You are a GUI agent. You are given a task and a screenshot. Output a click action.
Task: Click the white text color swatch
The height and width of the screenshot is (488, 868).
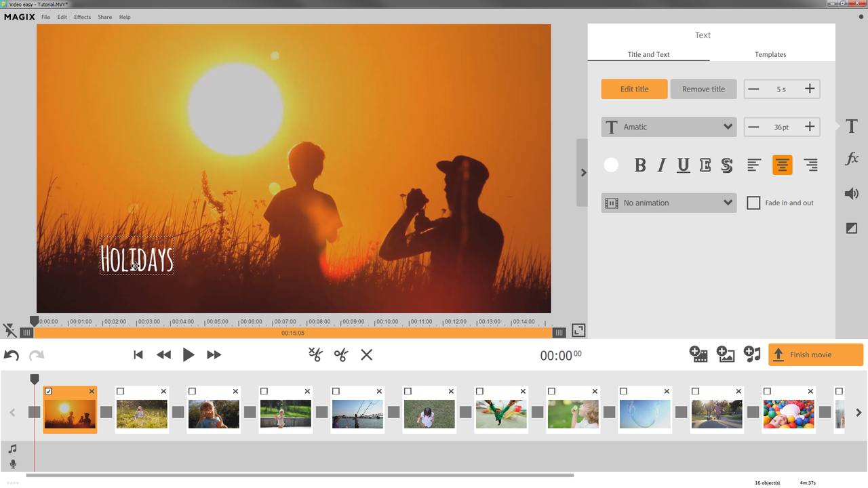point(611,165)
